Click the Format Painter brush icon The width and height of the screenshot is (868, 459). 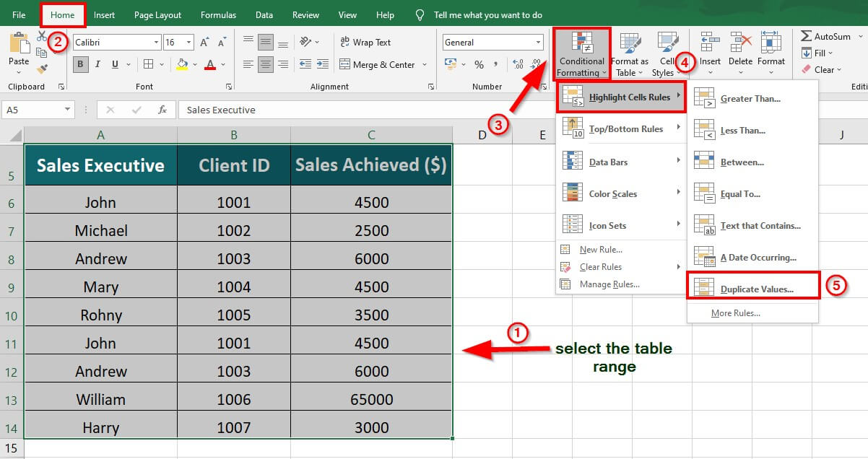42,69
